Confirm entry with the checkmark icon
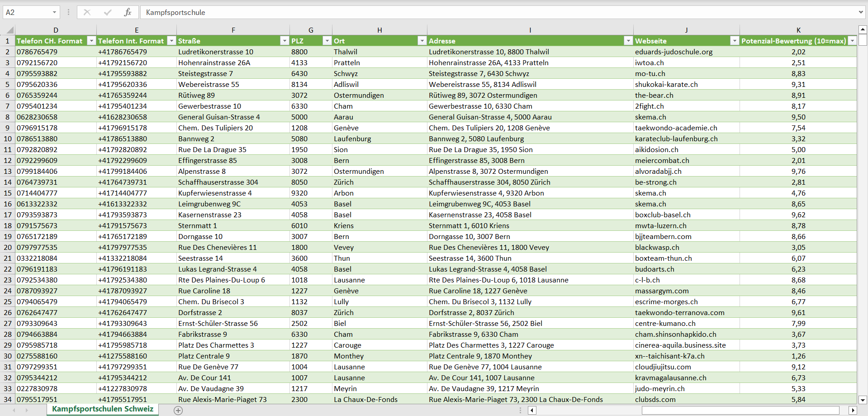Screen dimensions: 868x416 (107, 12)
